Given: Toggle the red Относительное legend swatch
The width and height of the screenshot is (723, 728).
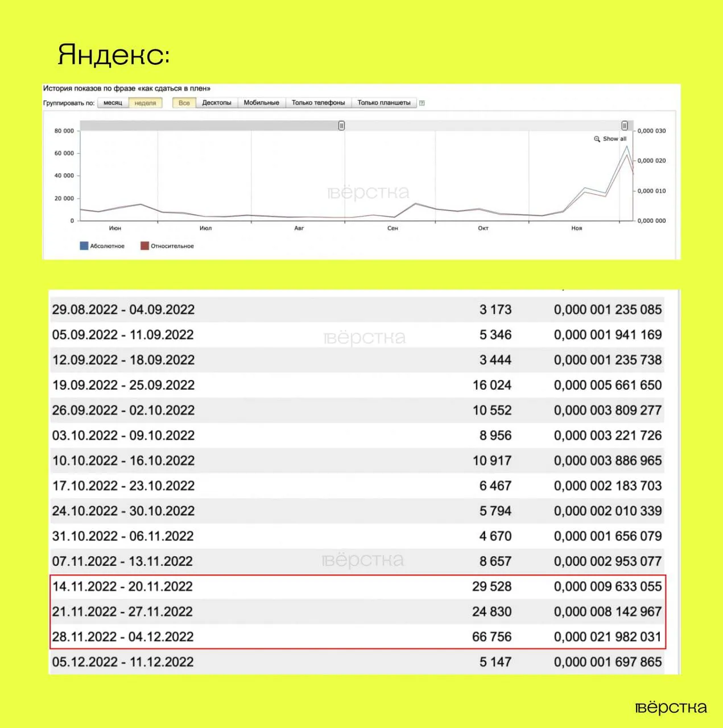Looking at the screenshot, I should pos(144,246).
